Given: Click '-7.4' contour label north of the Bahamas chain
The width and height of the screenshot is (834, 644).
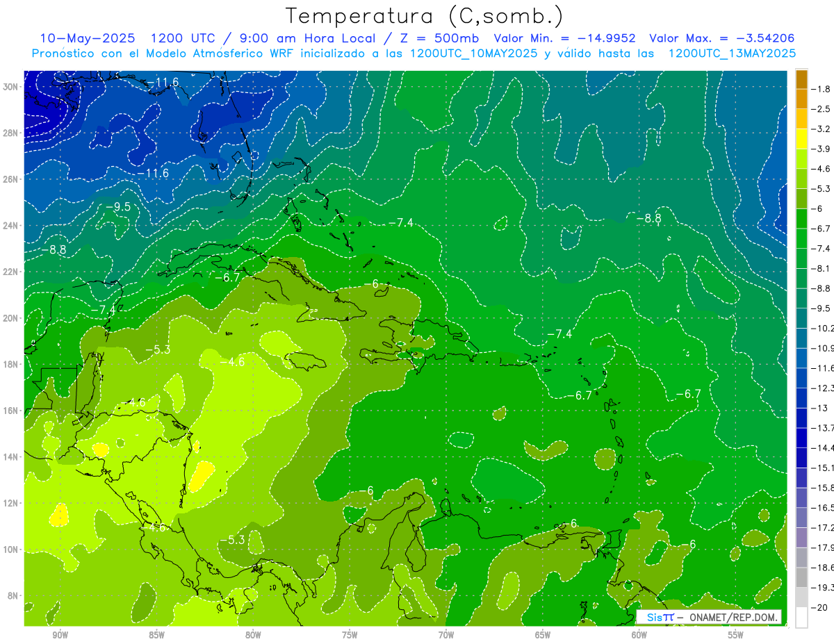Looking at the screenshot, I should click(x=400, y=222).
